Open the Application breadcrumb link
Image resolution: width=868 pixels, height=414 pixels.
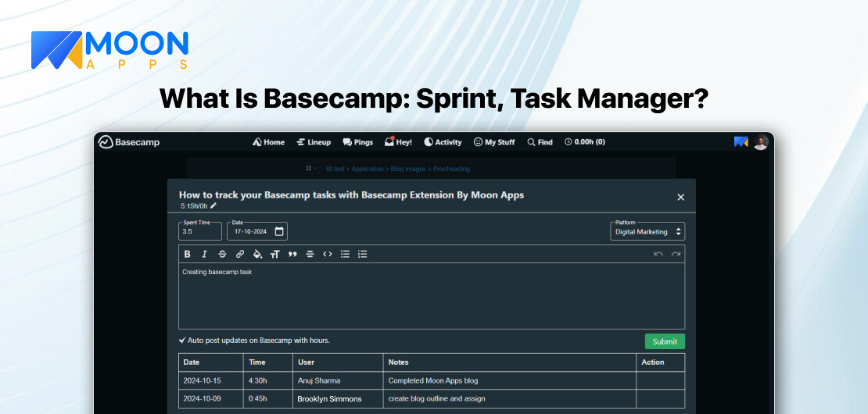tap(367, 169)
